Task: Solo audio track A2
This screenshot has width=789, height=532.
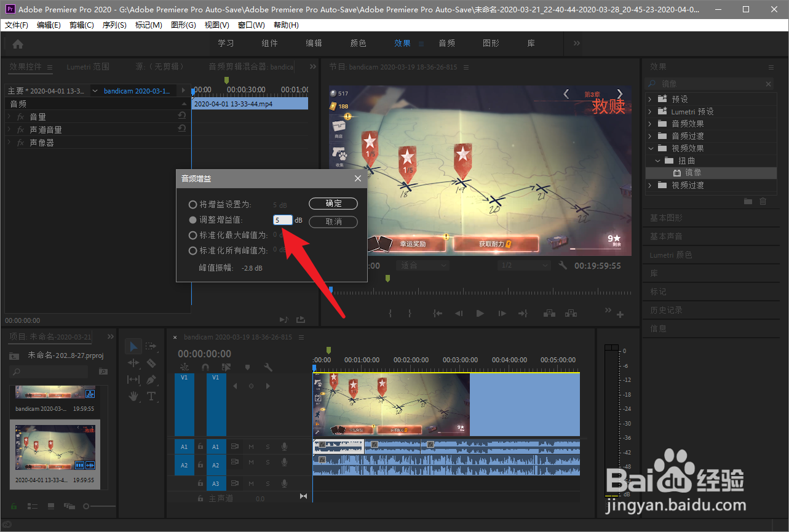Action: pyautogui.click(x=268, y=463)
